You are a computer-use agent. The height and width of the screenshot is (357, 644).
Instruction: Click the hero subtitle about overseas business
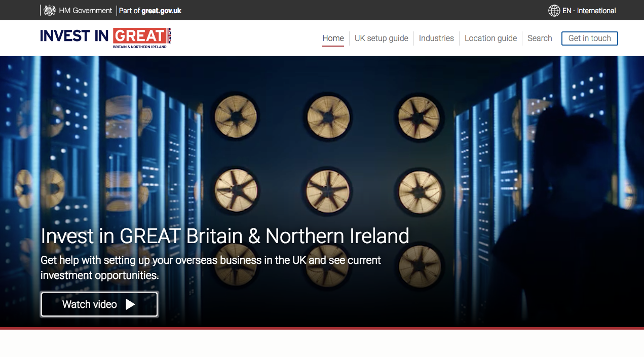tap(210, 267)
